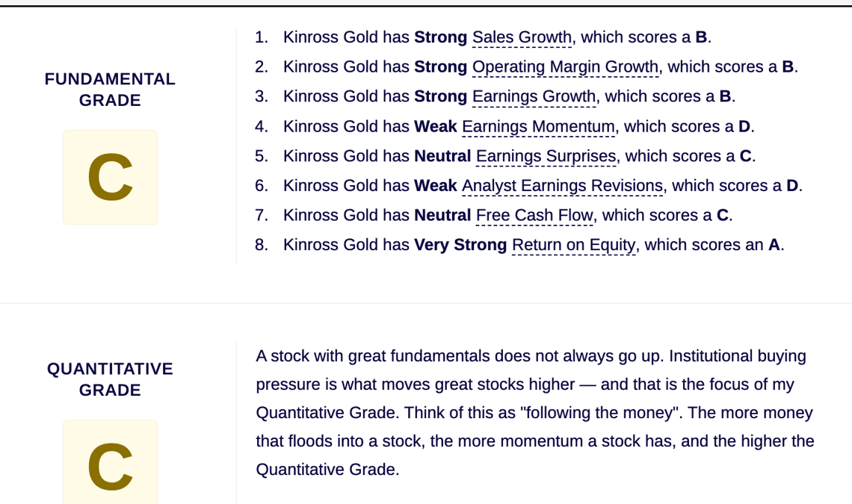Click the QUANTITATIVE GRADE heading

click(111, 379)
